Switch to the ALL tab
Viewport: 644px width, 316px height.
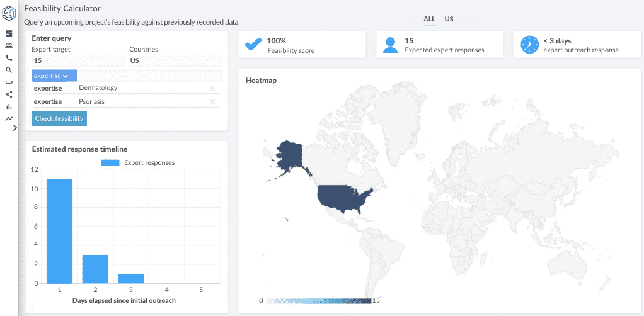429,19
